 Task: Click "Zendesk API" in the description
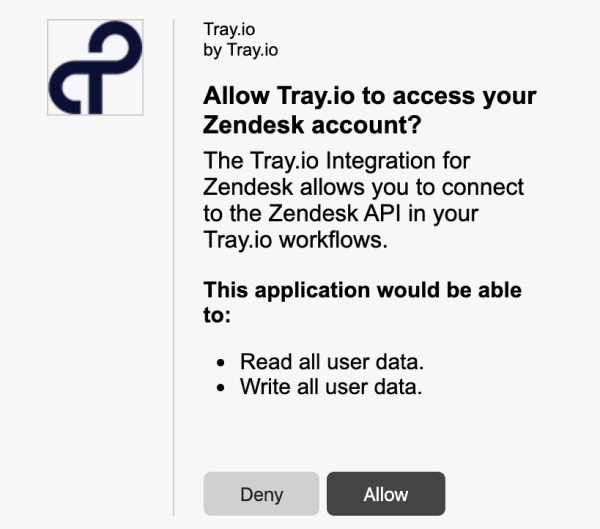334,213
